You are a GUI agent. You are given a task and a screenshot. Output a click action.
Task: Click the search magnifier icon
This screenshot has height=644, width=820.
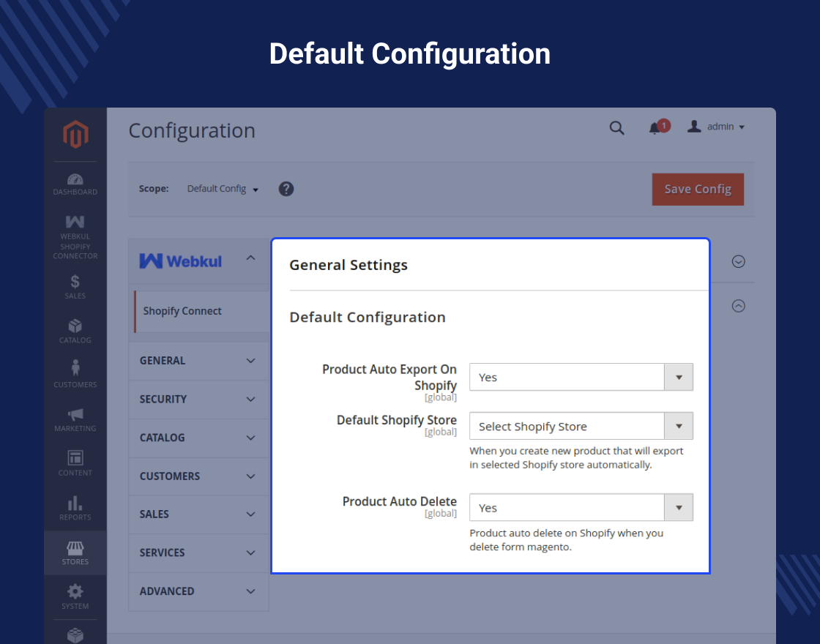tap(616, 127)
